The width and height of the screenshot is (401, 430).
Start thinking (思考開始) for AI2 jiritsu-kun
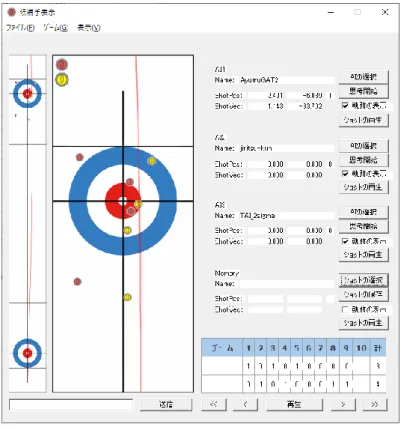[364, 160]
